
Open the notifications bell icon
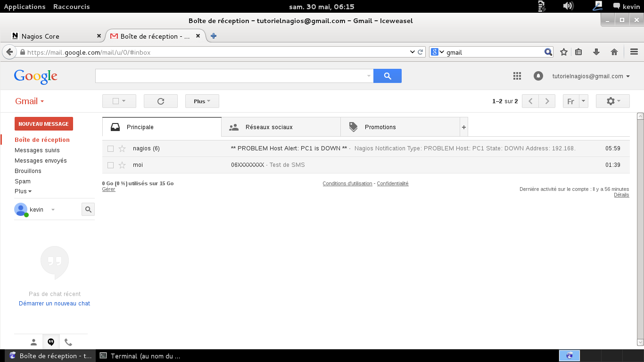(x=538, y=76)
